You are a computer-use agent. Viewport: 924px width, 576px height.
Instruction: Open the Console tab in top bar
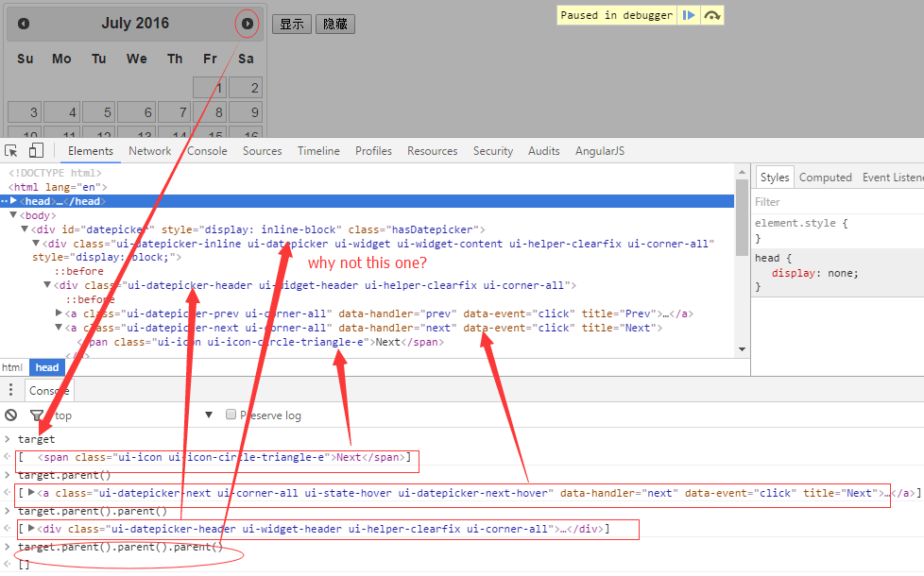207,151
